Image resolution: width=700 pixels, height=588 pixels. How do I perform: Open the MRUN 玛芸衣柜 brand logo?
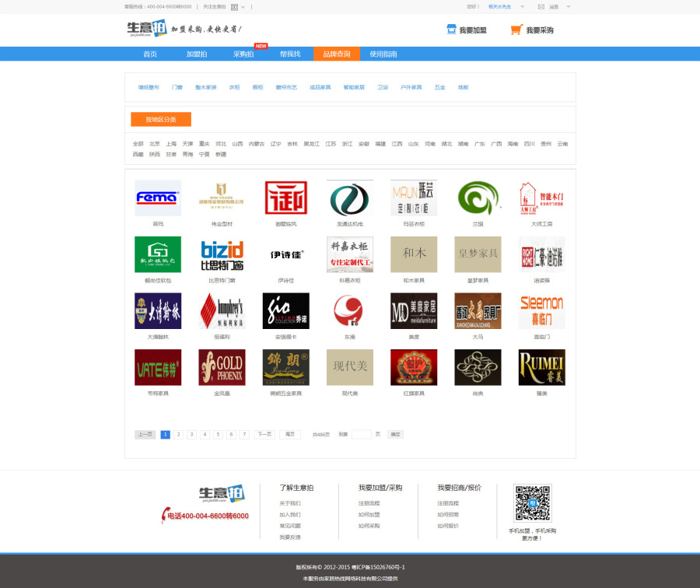pos(414,198)
